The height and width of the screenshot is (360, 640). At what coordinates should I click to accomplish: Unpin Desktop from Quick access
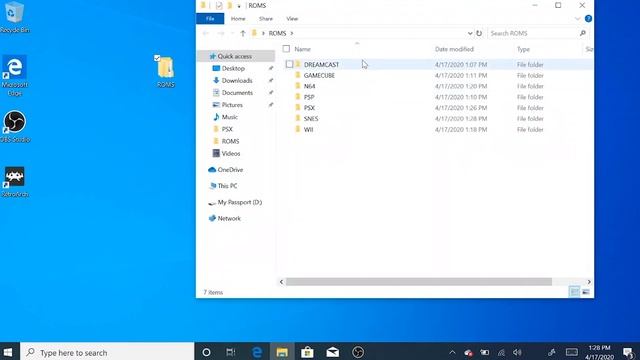click(x=271, y=69)
